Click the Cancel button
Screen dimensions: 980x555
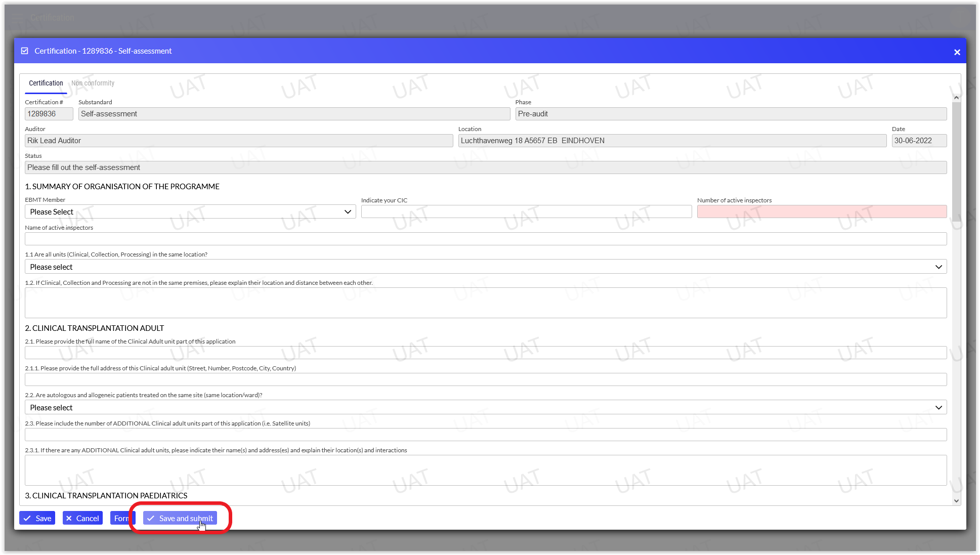pos(82,518)
